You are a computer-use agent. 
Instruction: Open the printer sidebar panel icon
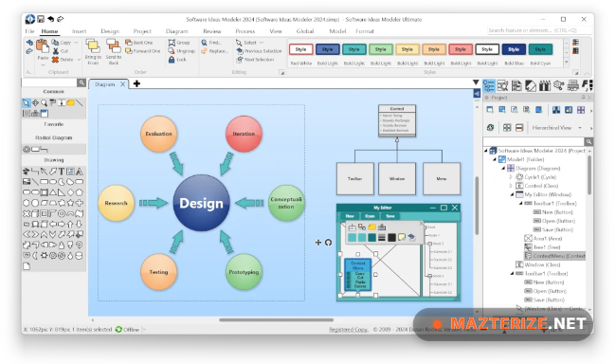coord(572,85)
